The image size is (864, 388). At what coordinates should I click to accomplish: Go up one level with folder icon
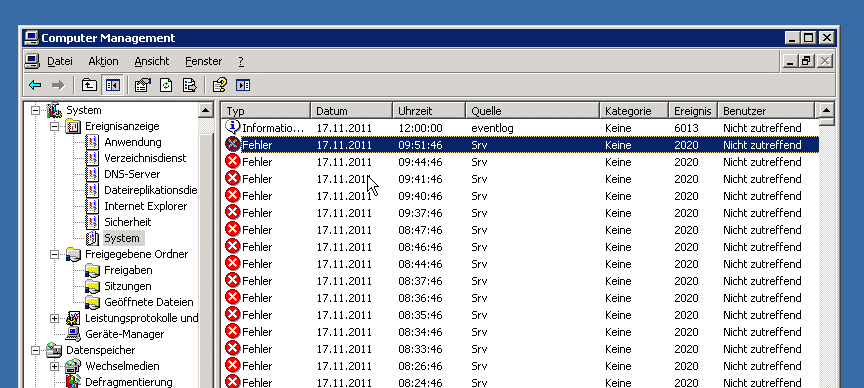point(89,85)
